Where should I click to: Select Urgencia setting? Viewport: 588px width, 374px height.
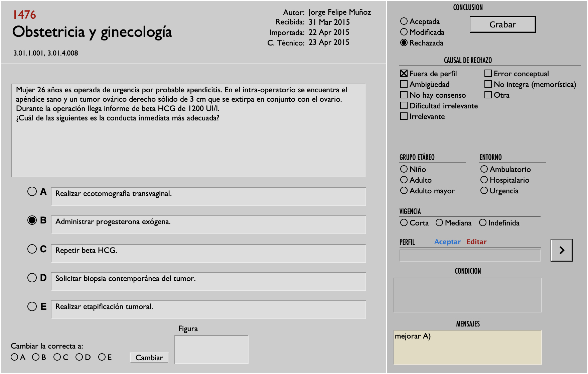[484, 191]
